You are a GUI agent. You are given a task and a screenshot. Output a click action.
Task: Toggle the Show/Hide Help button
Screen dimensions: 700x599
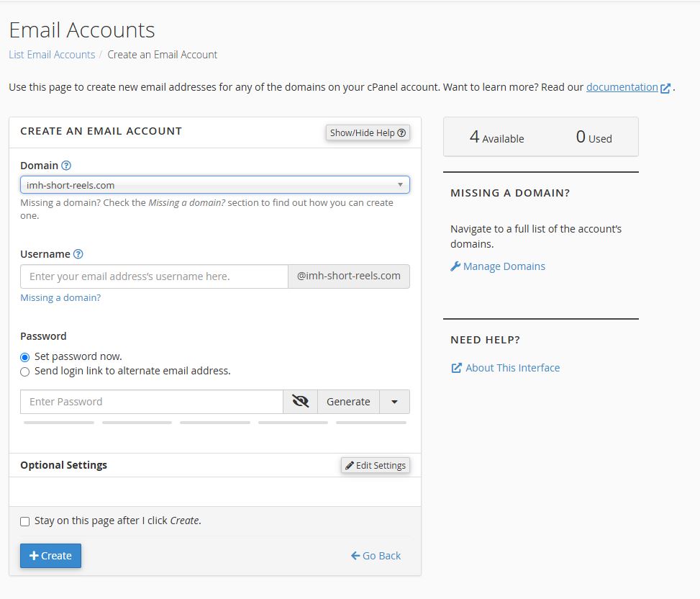pos(368,132)
